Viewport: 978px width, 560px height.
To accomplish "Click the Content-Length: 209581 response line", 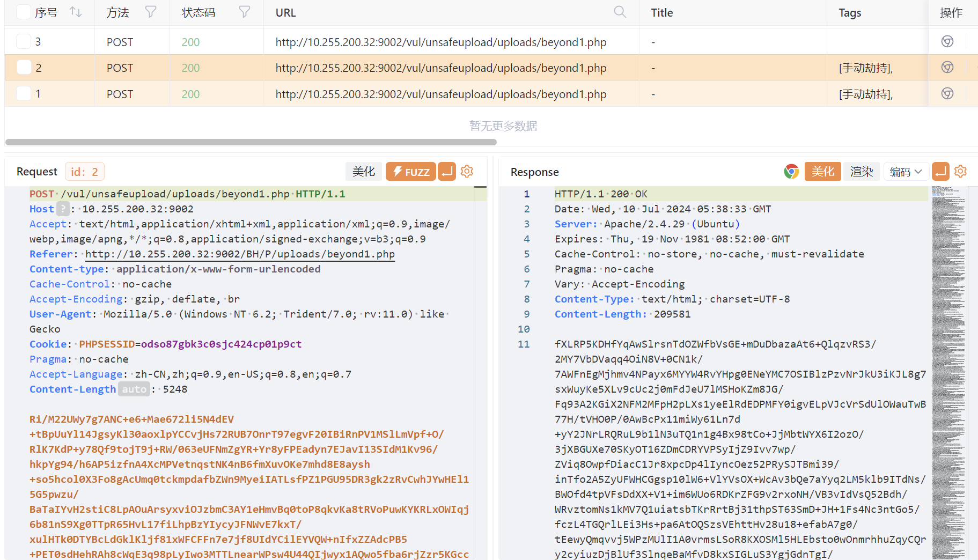I will [623, 314].
